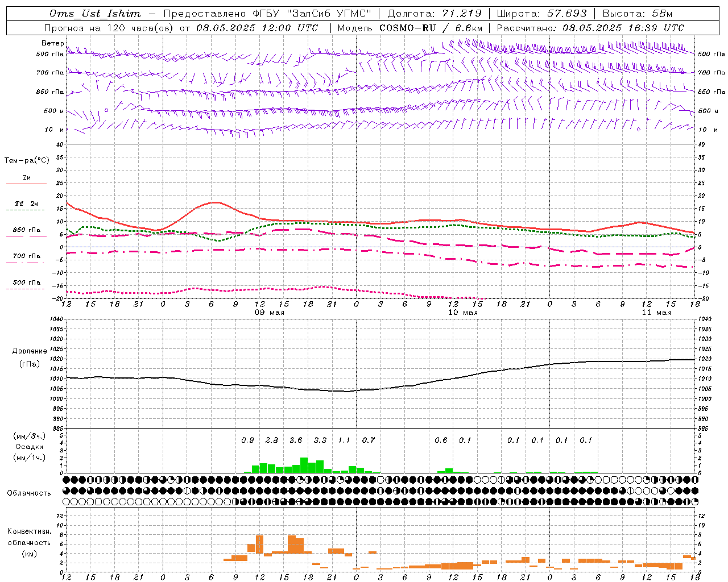Click the red line sample under the "2м" legend

coord(26,184)
